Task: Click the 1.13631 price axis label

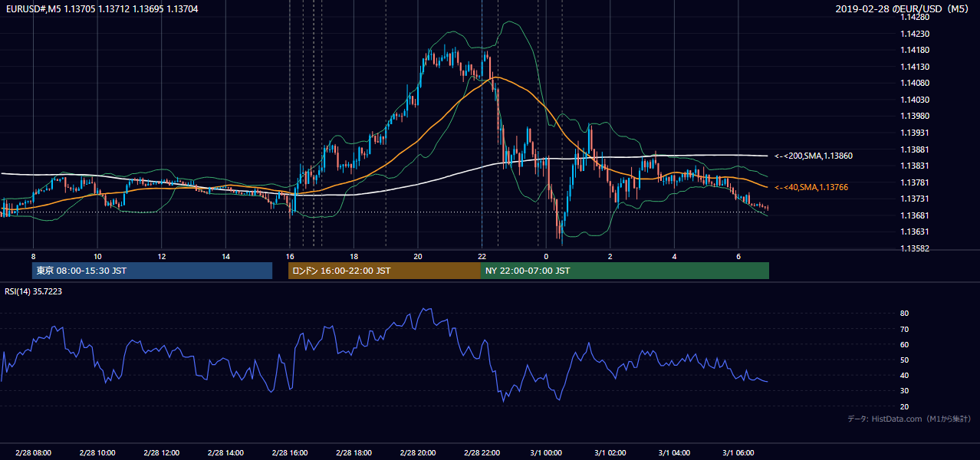Action: 914,232
